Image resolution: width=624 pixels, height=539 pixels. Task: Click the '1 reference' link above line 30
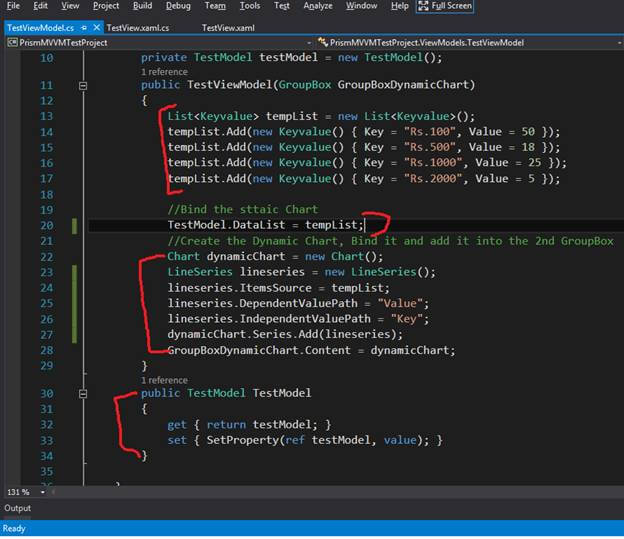point(164,380)
